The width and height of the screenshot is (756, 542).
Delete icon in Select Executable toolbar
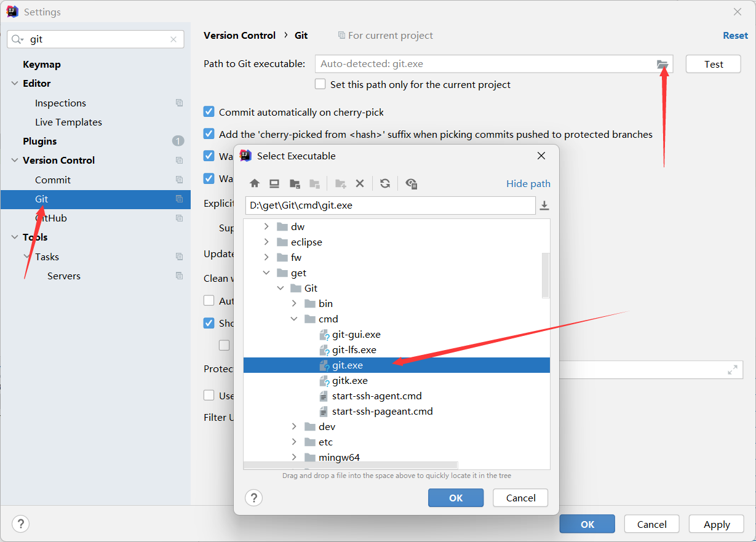click(x=360, y=183)
